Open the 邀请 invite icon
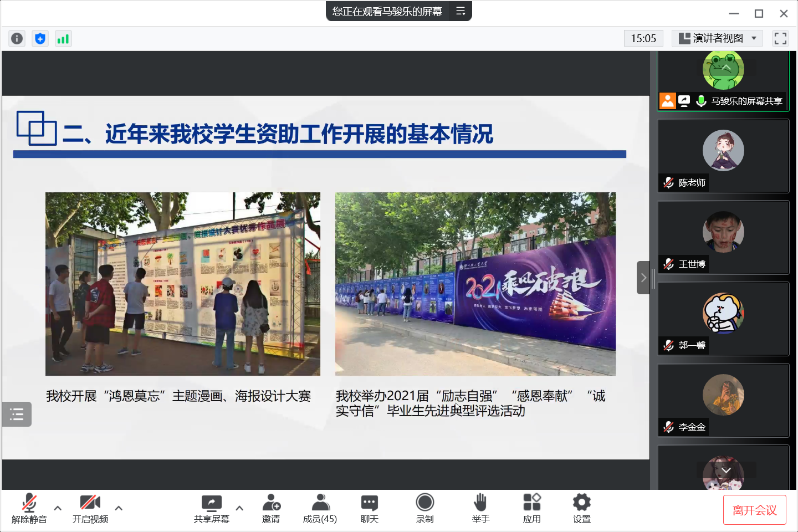The height and width of the screenshot is (532, 798). tap(271, 508)
